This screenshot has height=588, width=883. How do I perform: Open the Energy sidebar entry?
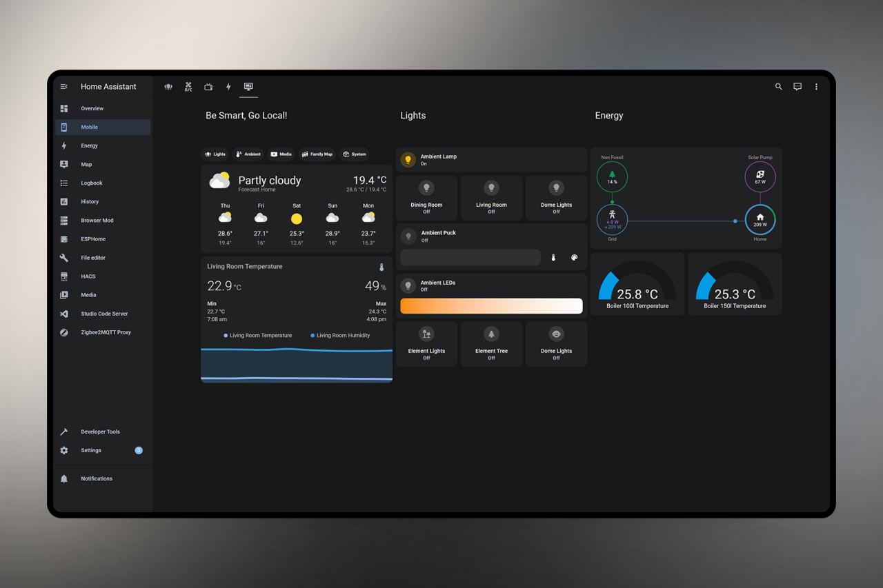click(x=103, y=145)
